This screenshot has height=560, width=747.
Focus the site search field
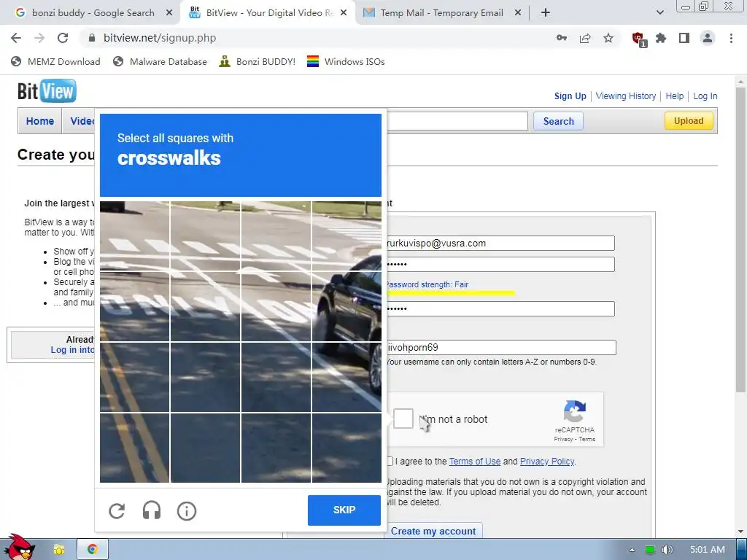(x=457, y=121)
